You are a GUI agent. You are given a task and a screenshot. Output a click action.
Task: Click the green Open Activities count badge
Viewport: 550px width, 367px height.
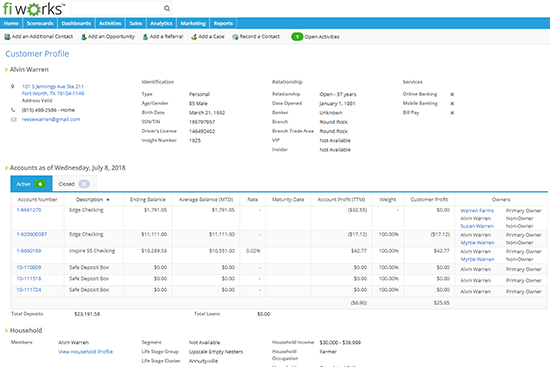tap(297, 36)
